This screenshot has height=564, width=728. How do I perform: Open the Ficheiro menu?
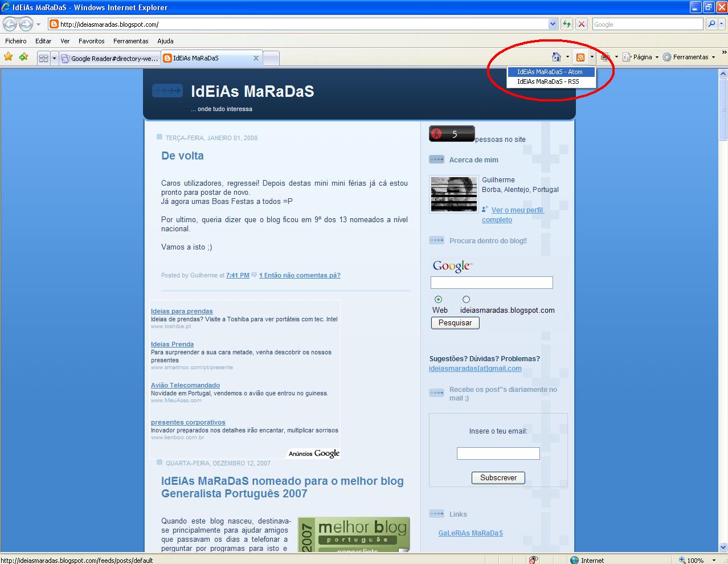click(x=16, y=41)
